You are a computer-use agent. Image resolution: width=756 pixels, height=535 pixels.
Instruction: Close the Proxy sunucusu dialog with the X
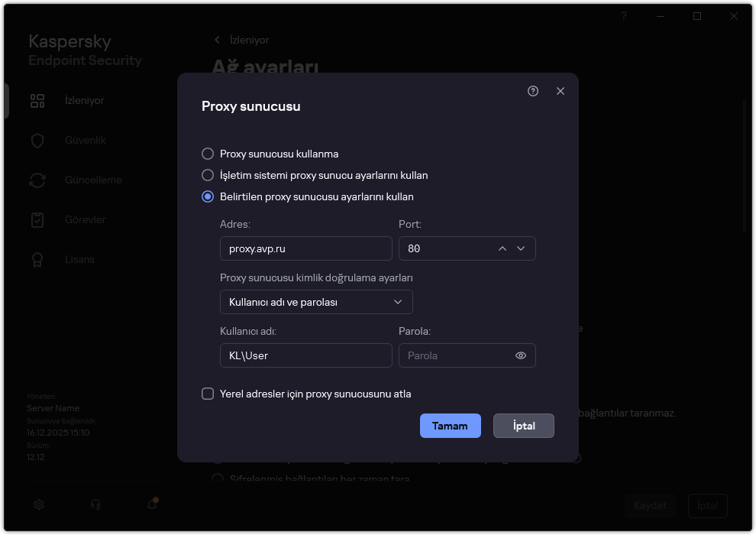(561, 91)
